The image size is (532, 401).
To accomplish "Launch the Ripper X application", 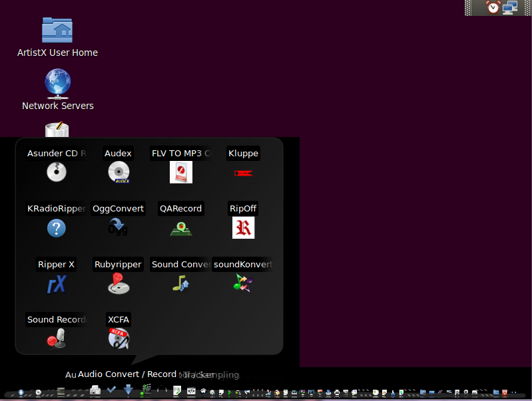I will (57, 284).
